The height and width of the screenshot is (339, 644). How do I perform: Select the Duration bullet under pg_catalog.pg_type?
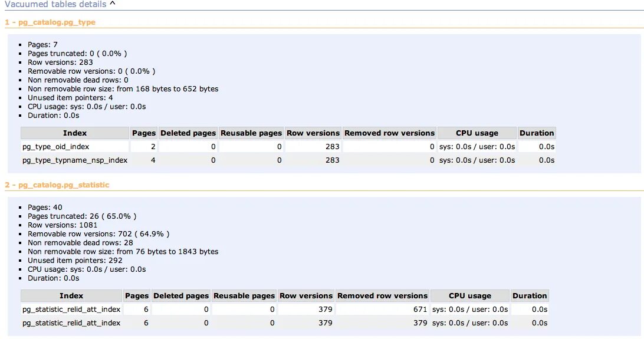(x=54, y=116)
